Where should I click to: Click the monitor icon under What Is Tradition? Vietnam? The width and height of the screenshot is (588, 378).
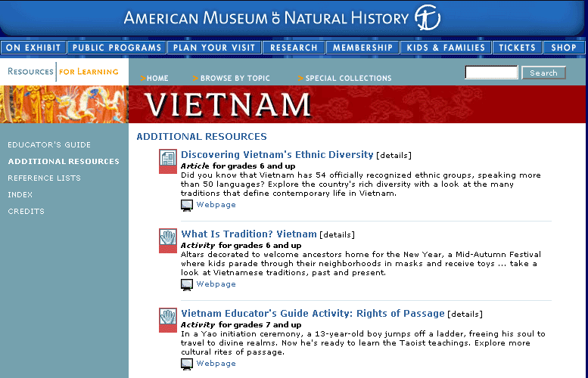pos(187,285)
